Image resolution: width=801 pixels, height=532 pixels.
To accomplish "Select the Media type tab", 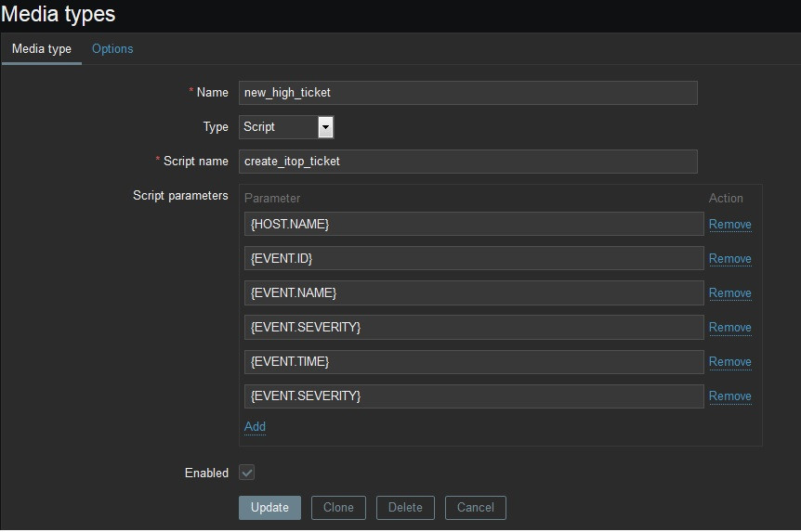I will [42, 49].
